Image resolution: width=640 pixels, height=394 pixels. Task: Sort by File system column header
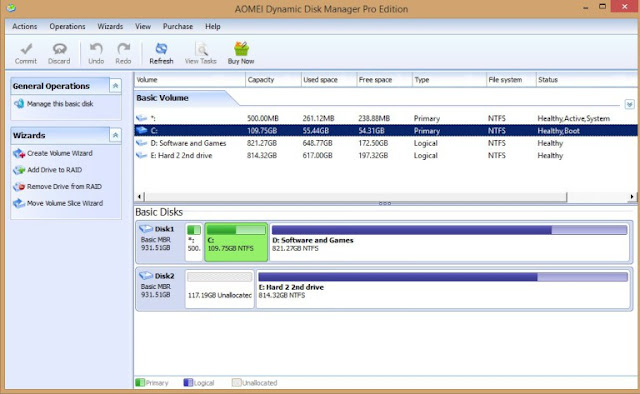click(x=511, y=80)
